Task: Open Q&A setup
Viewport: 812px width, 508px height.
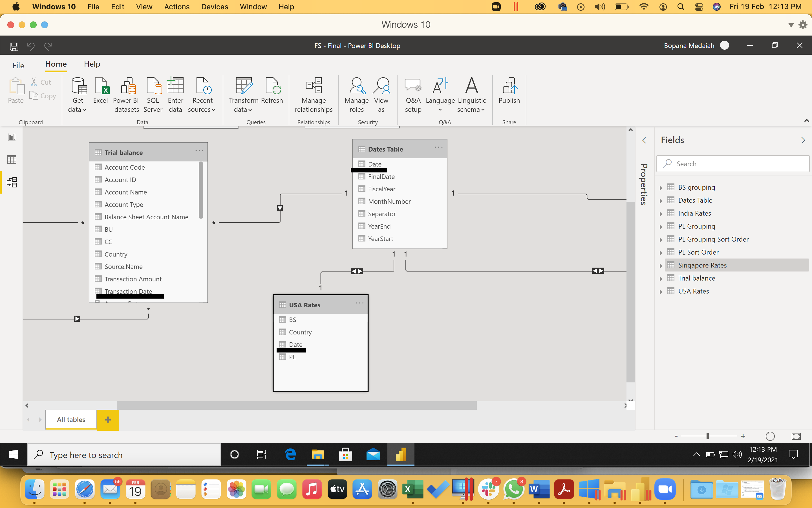Action: point(413,95)
